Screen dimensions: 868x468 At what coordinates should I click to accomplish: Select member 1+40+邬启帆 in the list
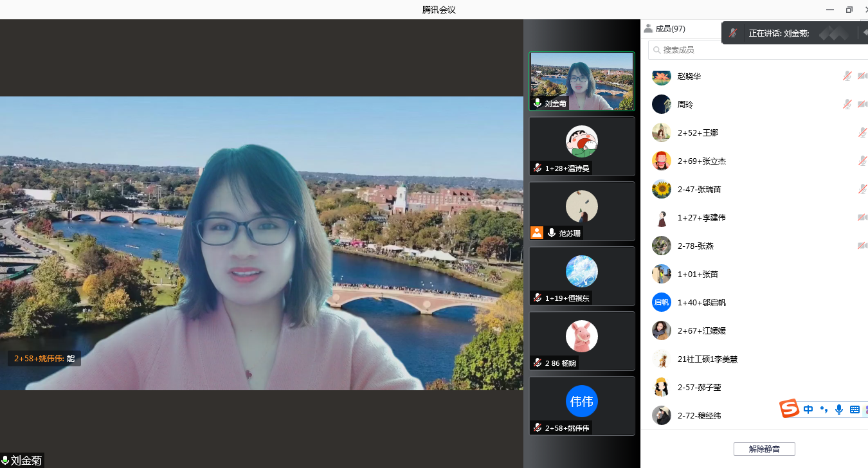[701, 302]
